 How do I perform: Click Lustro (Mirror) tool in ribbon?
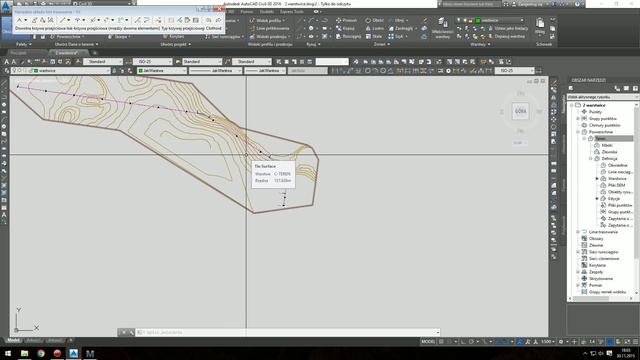374,28
